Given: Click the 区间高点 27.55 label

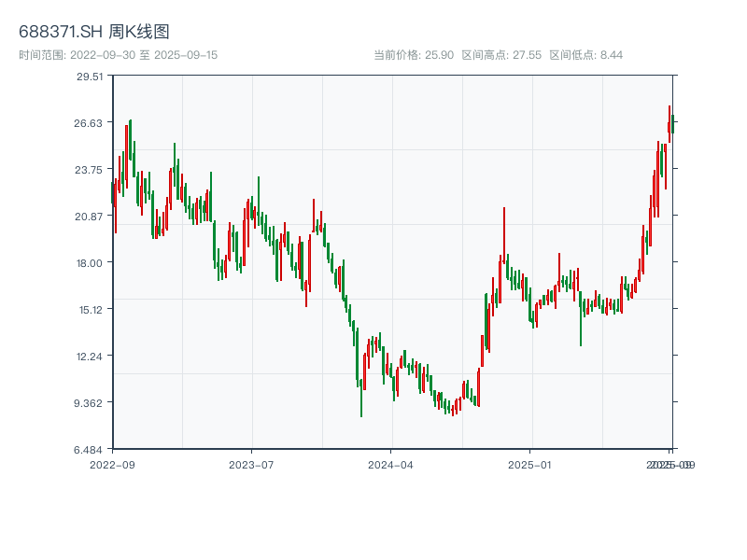Looking at the screenshot, I should [x=501, y=55].
